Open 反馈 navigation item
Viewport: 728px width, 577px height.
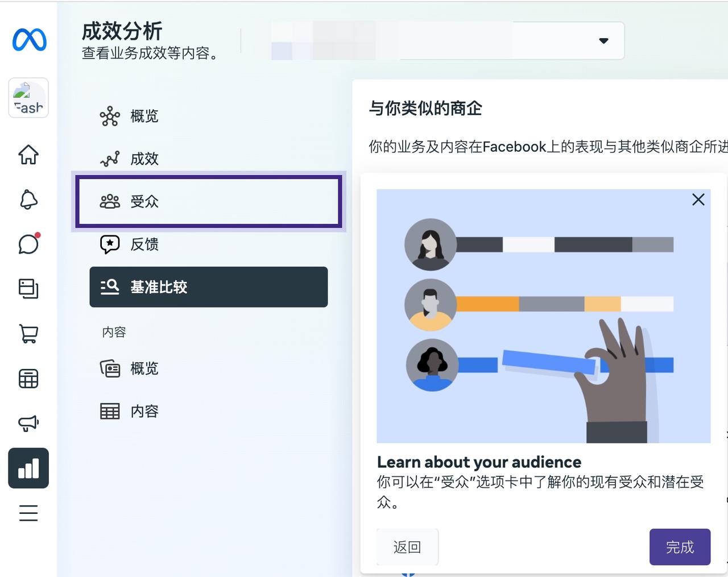click(x=209, y=244)
